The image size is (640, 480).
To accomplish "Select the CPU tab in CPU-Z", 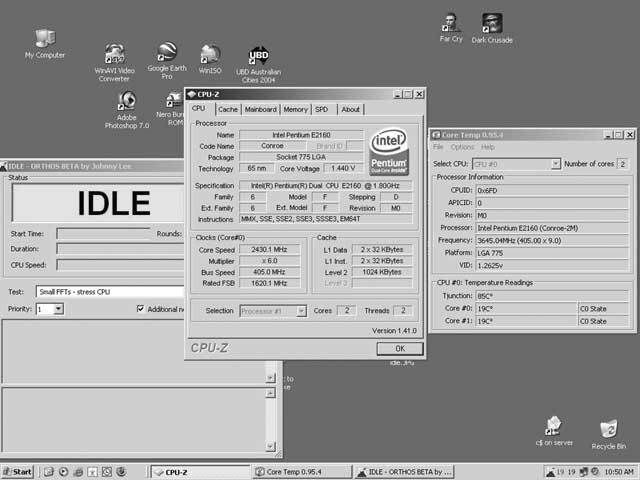I will [x=199, y=109].
